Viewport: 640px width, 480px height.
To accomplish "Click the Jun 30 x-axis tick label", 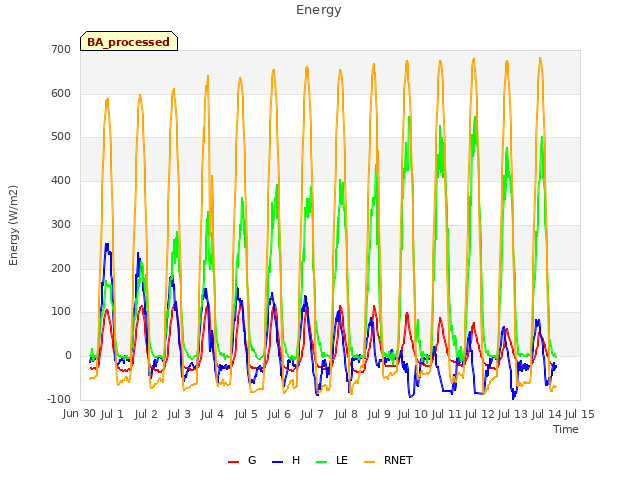I will pyautogui.click(x=79, y=414).
